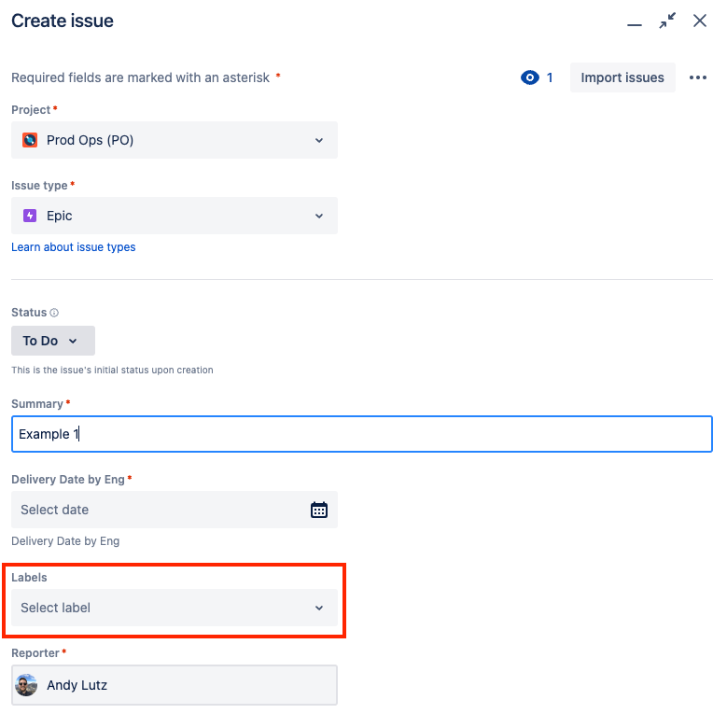Click the Select date input field
The height and width of the screenshot is (728, 727).
(175, 510)
